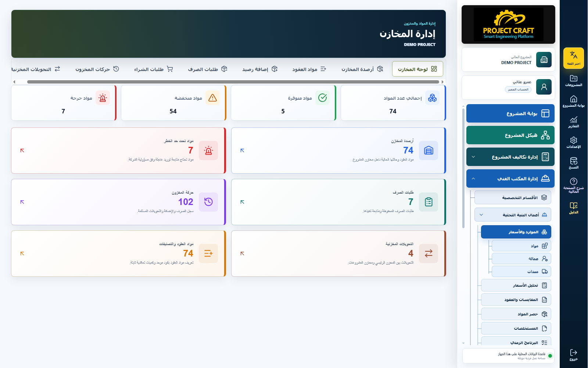Click the sidebar vertical scrollbar thumb

[463, 168]
